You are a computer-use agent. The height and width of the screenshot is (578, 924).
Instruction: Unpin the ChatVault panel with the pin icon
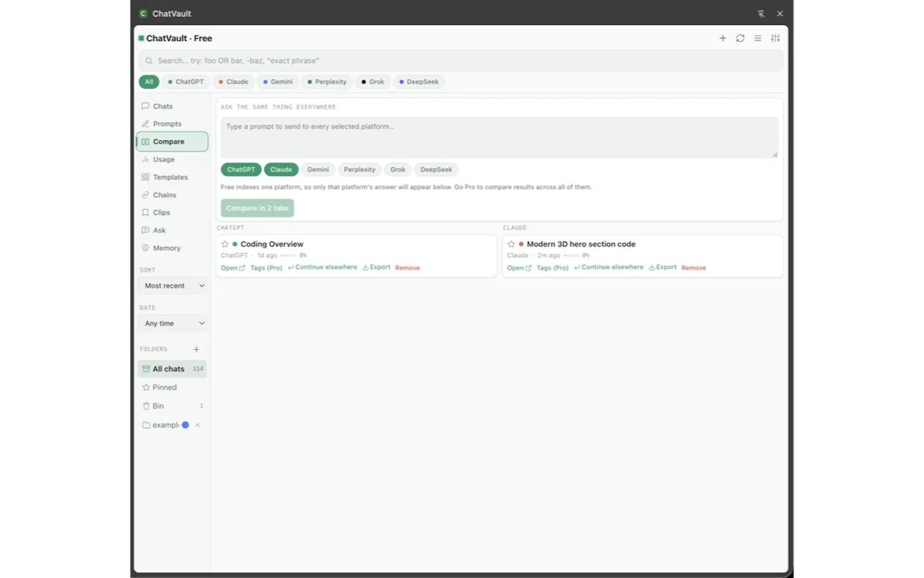pos(761,14)
